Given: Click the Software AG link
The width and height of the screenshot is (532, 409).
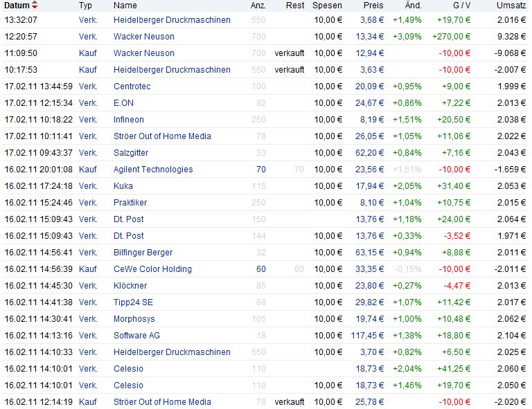Looking at the screenshot, I should click(136, 336).
